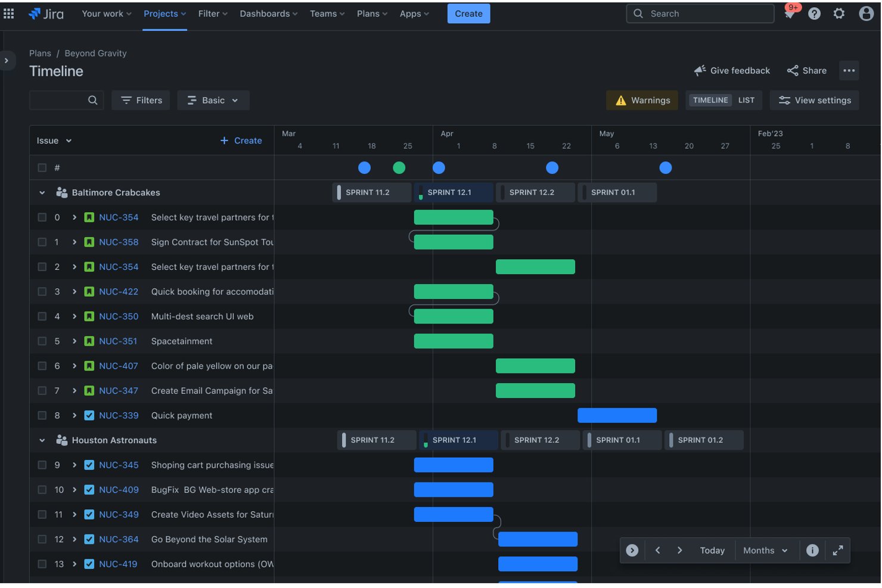Check the box for NUC-339
882x588 pixels.
click(42, 416)
